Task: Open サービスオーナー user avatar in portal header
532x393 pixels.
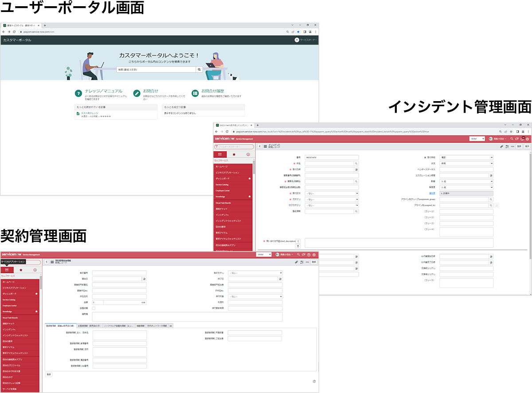Action: 297,40
